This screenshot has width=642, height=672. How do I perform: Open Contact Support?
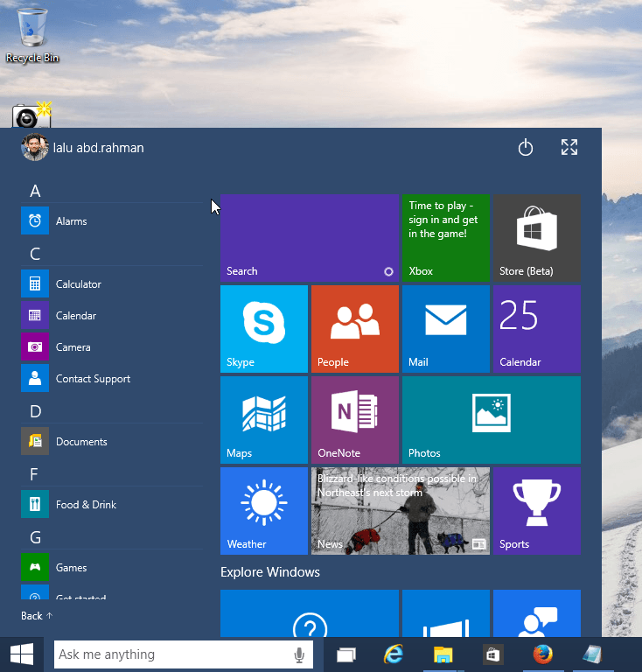tap(111, 378)
